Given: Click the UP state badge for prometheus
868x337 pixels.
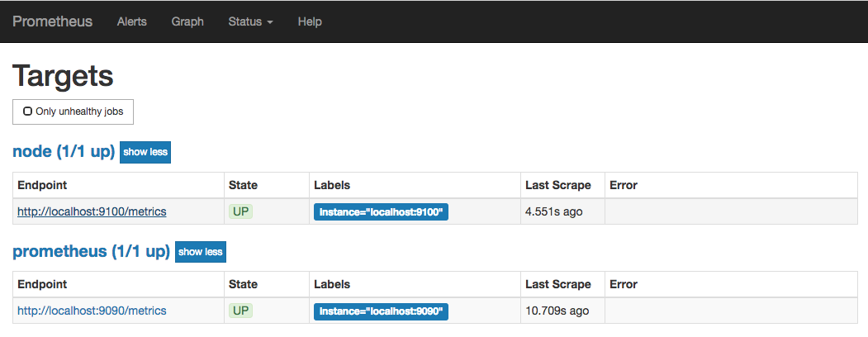Looking at the screenshot, I should 241,311.
